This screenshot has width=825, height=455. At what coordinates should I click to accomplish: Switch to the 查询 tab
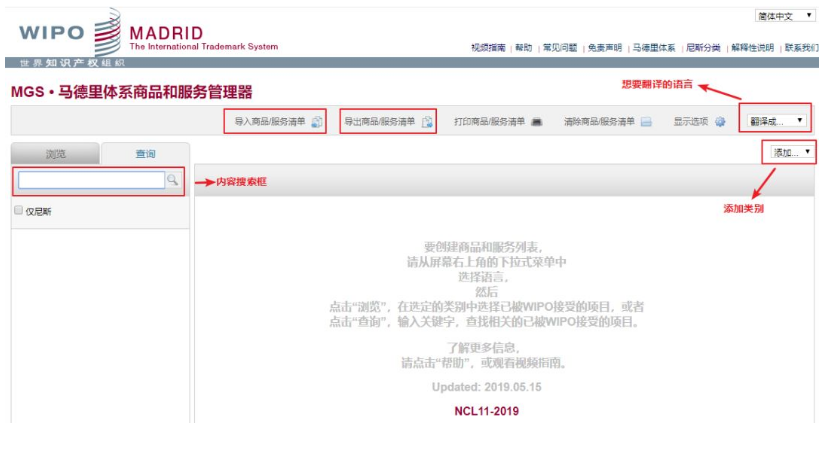click(x=145, y=154)
